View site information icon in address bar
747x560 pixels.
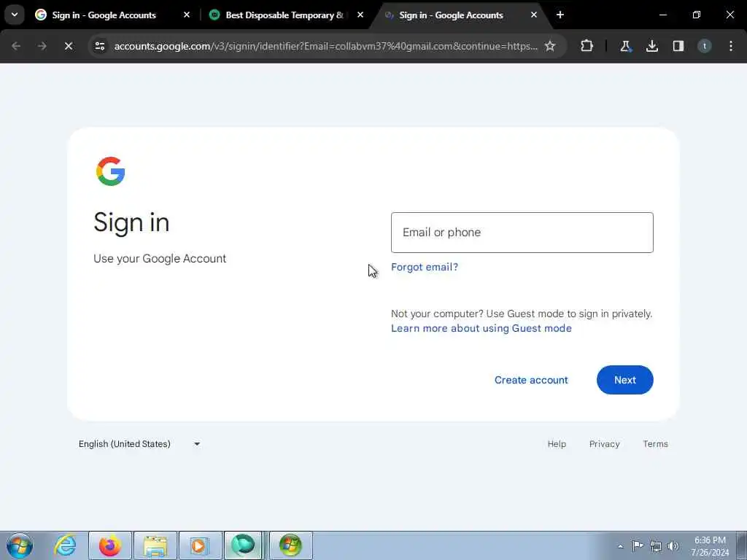[x=100, y=46]
